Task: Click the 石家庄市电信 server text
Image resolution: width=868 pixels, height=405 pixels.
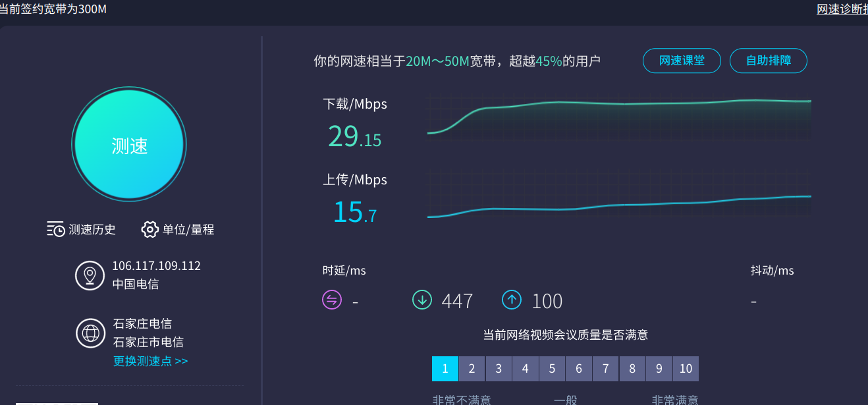Action: (148, 342)
